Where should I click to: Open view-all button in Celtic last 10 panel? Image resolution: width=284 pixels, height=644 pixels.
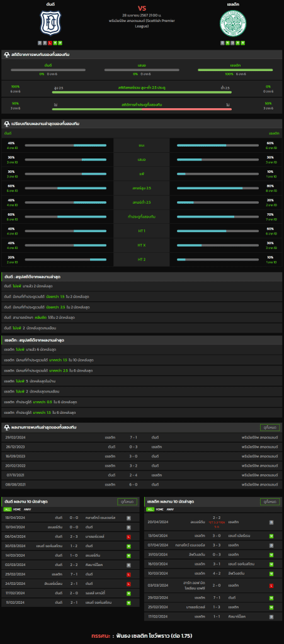pyautogui.click(x=270, y=502)
